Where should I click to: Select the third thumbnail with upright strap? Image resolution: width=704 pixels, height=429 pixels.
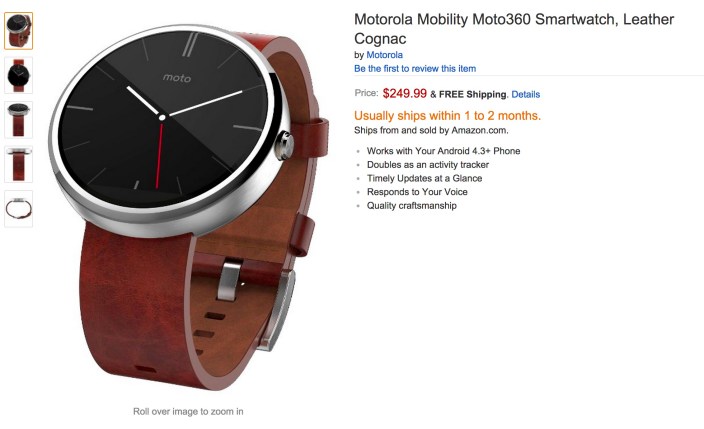coord(18,120)
